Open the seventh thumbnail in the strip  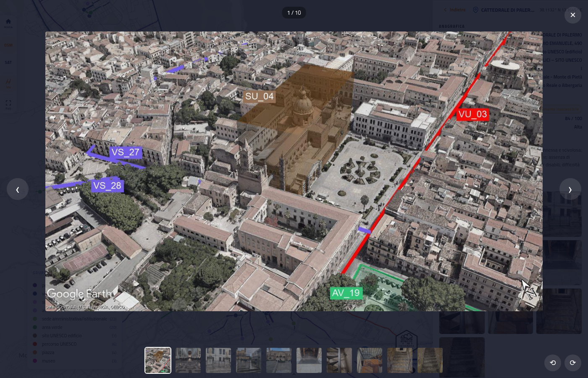click(339, 360)
